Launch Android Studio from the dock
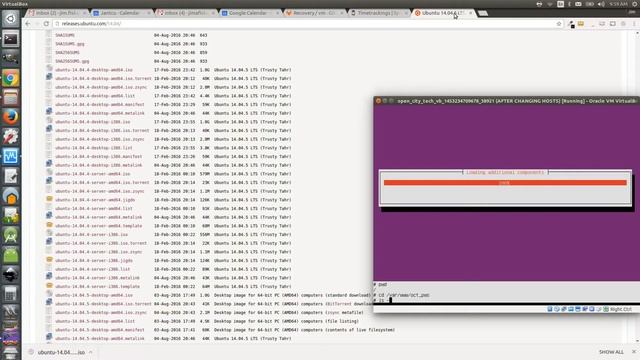 (x=11, y=236)
